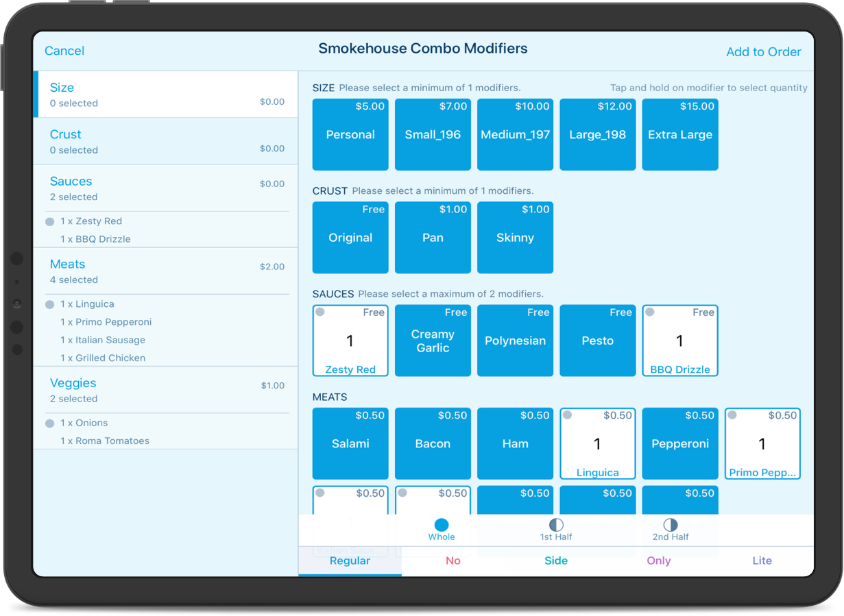This screenshot has width=844, height=616.
Task: Select the Whole pizza portion icon
Action: [442, 528]
